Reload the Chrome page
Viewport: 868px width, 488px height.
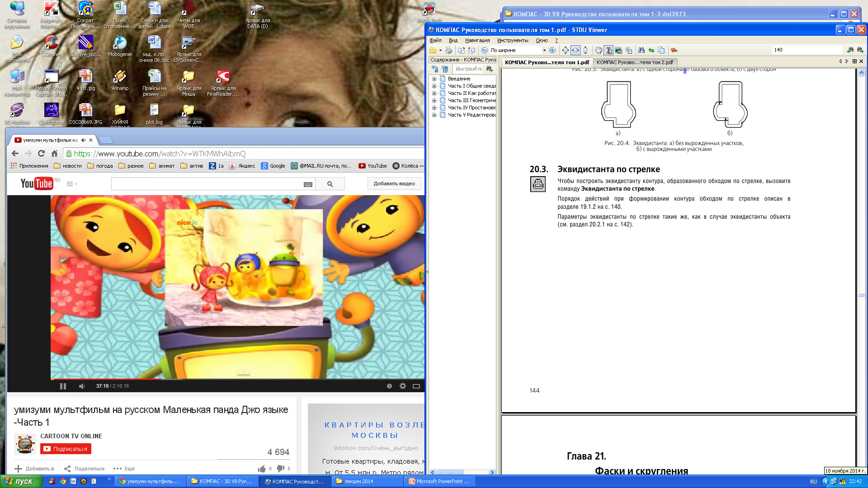coord(41,154)
